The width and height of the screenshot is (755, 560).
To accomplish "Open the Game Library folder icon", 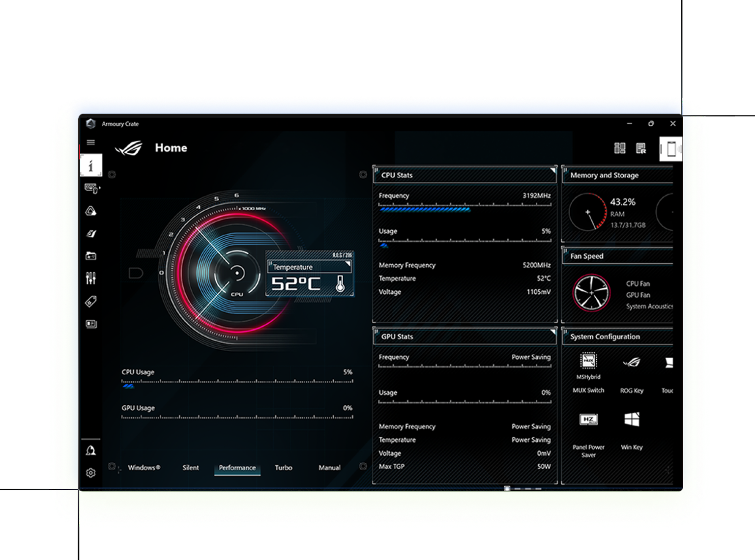I will pos(91,256).
